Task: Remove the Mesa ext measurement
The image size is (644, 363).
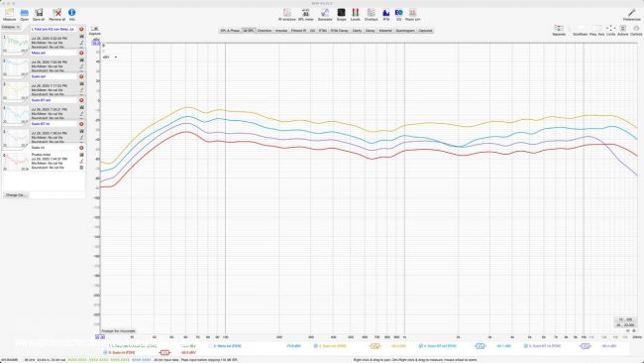Action: tap(81, 53)
